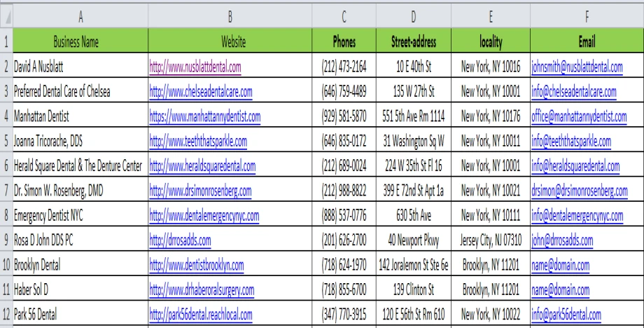Open the nusblattdental.com website link
The height and width of the screenshot is (328, 644).
tap(195, 67)
